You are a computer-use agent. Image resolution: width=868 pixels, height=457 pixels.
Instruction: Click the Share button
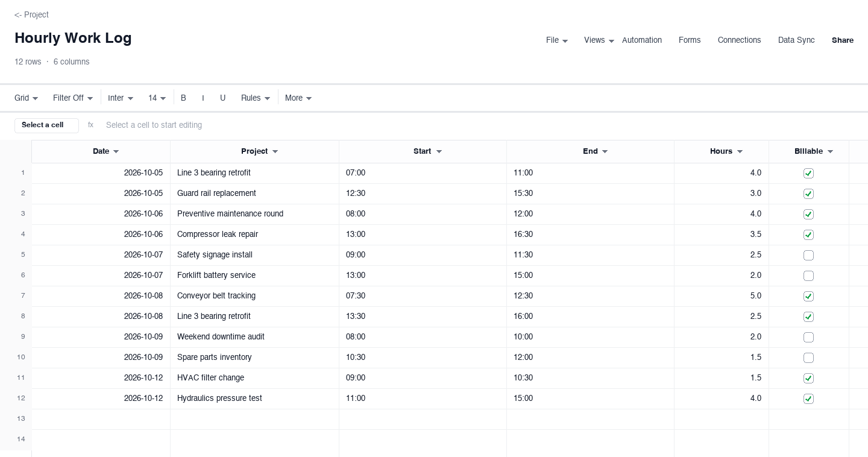(843, 40)
